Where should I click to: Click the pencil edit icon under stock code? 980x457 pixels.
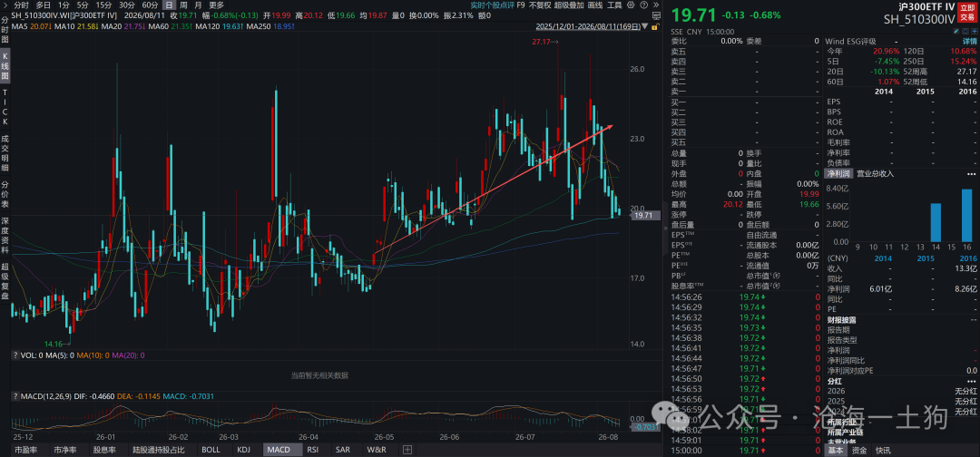pyautogui.click(x=956, y=31)
